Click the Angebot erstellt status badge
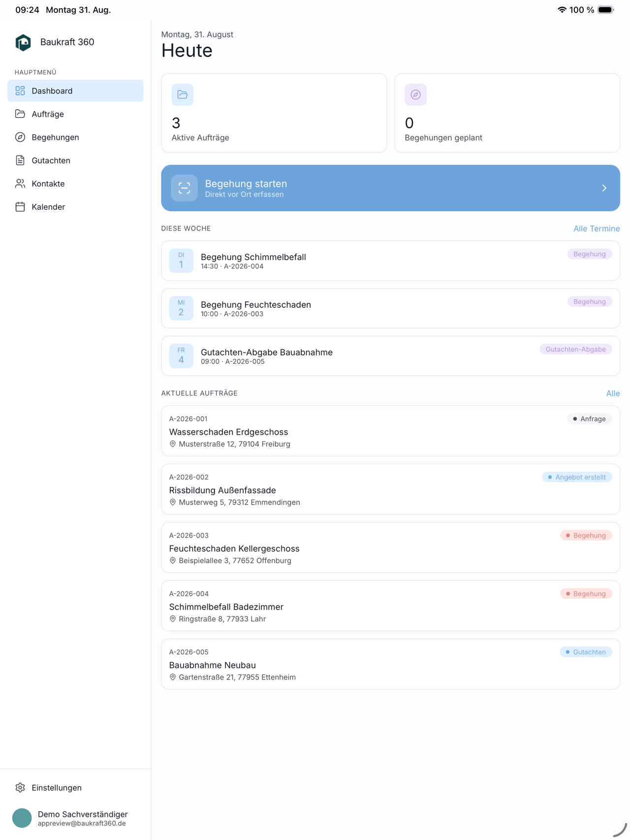Screen dimensions: 630x840 [577, 477]
